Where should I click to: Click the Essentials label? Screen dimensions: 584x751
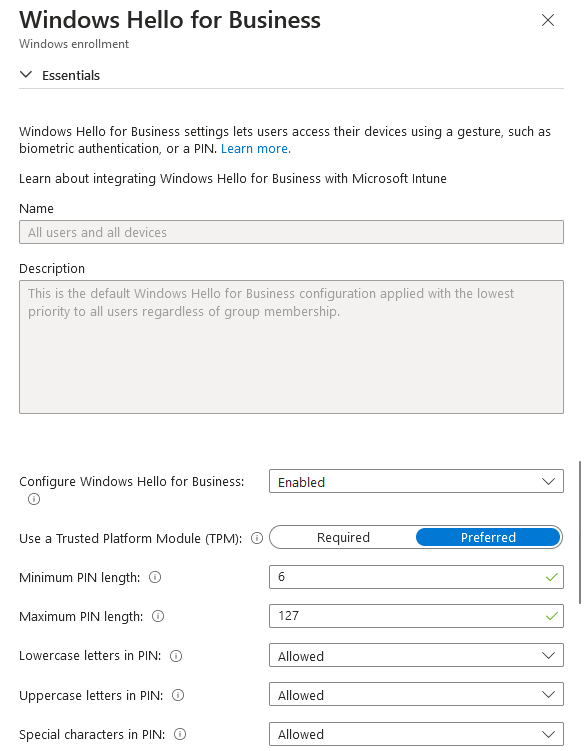coord(71,75)
